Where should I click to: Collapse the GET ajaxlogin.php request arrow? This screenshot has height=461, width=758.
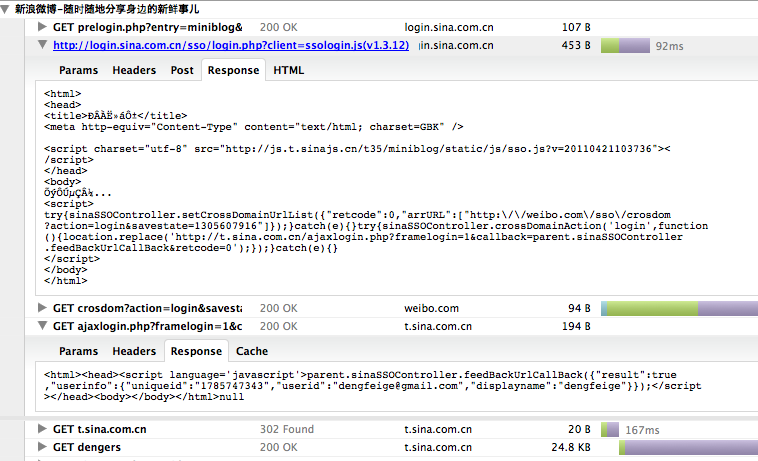point(41,326)
